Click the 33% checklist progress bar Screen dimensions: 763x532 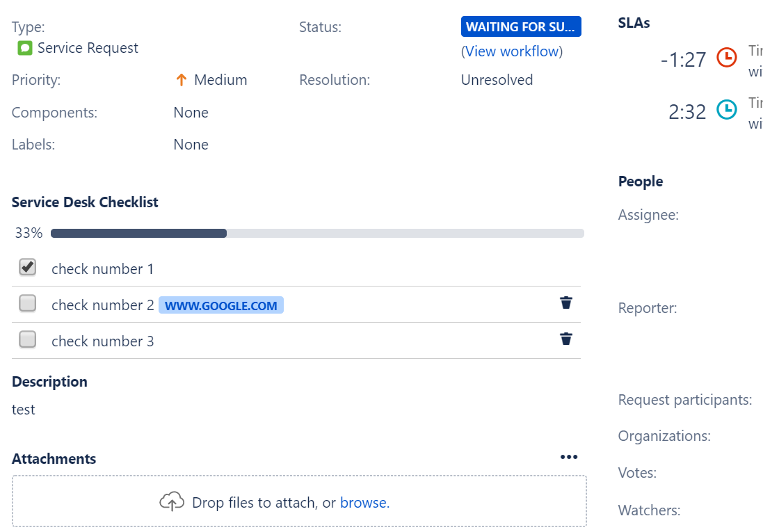click(317, 234)
